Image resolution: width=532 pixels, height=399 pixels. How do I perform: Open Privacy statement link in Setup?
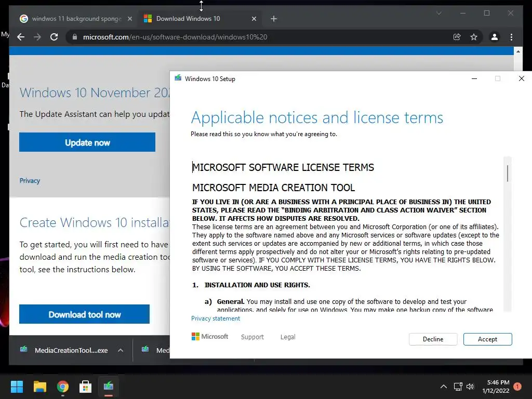pos(216,318)
